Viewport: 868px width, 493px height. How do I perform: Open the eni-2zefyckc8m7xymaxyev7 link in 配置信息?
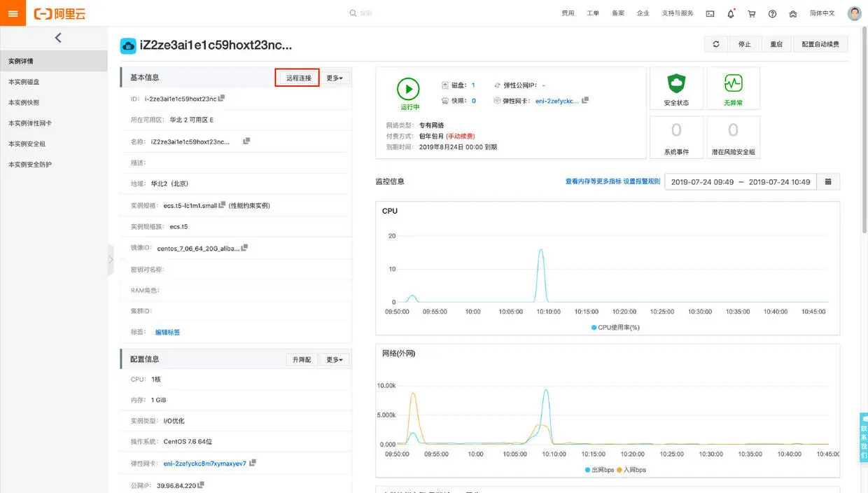point(205,464)
